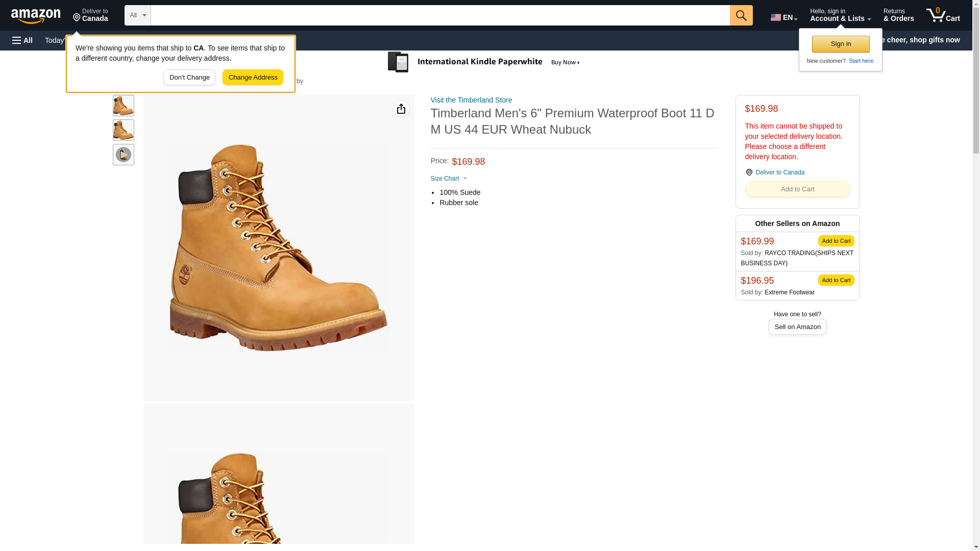The height and width of the screenshot is (551, 980).
Task: Select the second boot thumbnail image
Action: click(x=123, y=130)
